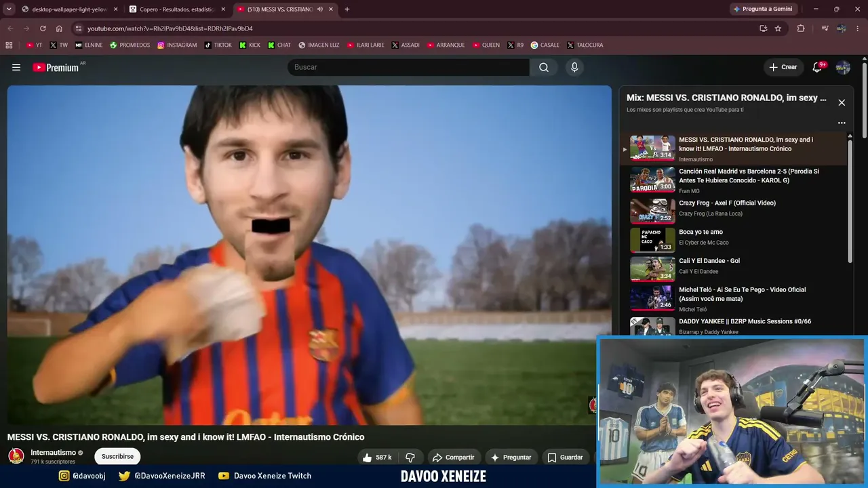The height and width of the screenshot is (488, 868).
Task: Click the Crear button
Action: click(783, 67)
